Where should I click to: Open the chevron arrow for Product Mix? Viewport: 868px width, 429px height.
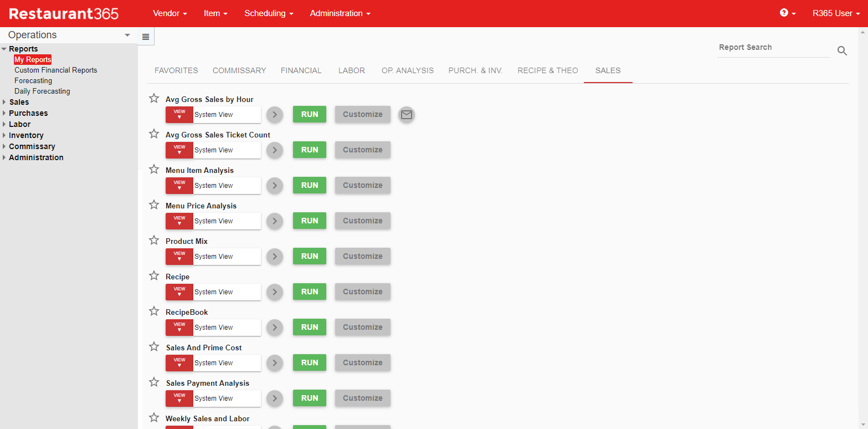[x=275, y=257]
